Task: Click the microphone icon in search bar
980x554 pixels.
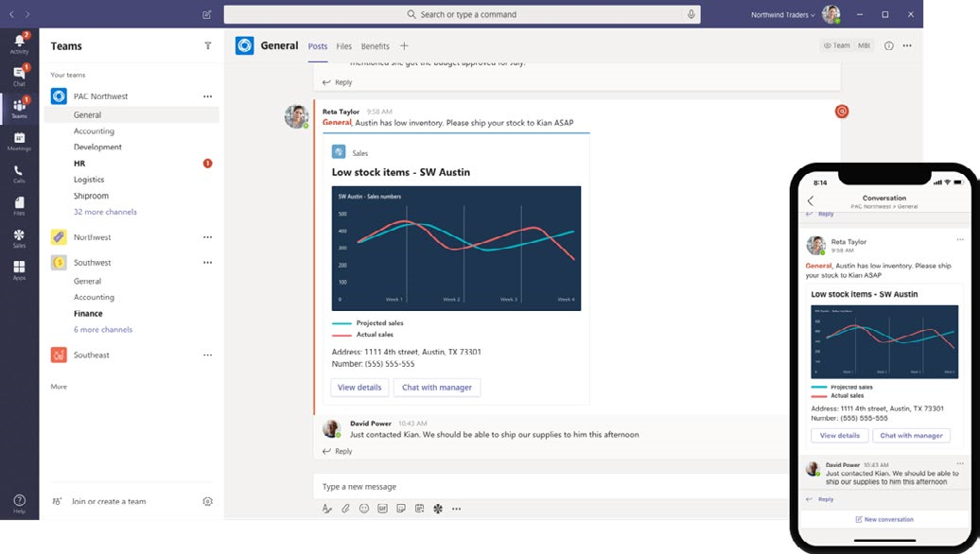Action: (691, 14)
